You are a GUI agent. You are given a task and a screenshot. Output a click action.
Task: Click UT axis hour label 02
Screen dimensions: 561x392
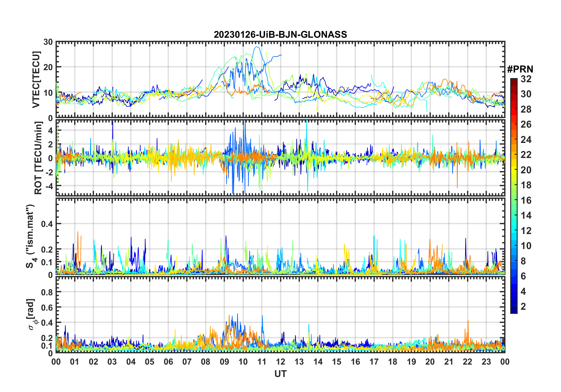point(93,362)
